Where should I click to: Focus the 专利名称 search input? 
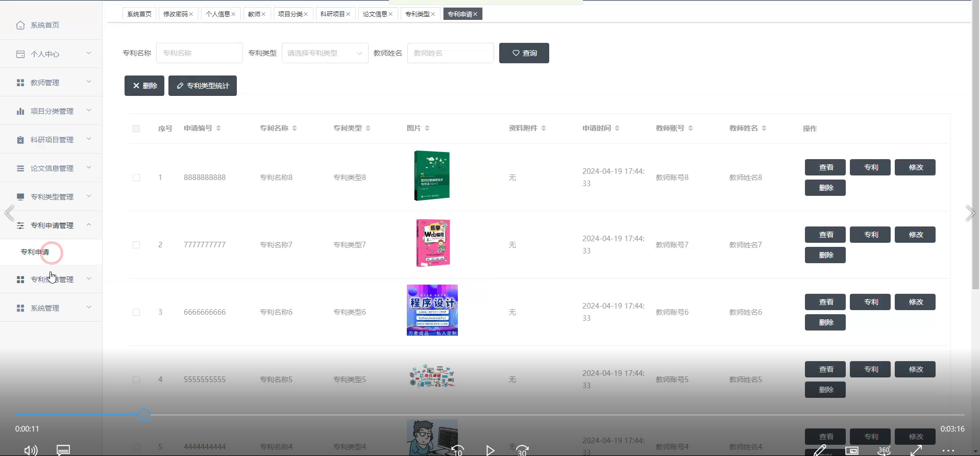click(200, 53)
